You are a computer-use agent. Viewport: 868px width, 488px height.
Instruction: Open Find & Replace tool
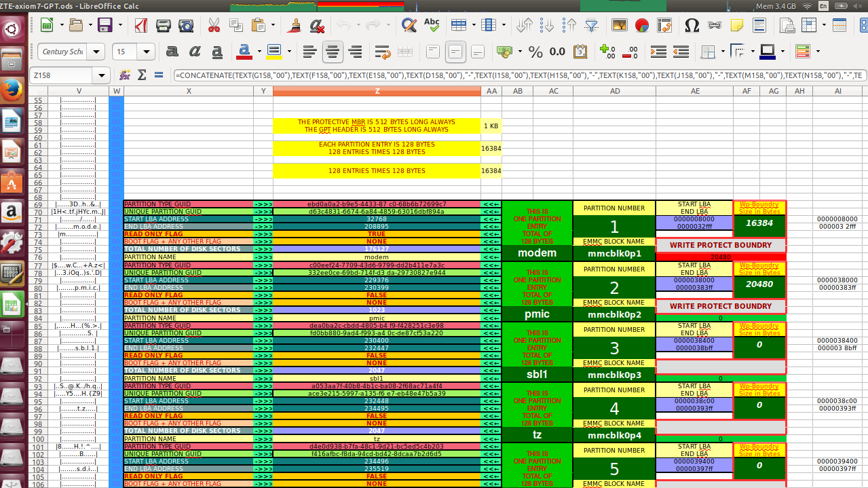point(409,26)
